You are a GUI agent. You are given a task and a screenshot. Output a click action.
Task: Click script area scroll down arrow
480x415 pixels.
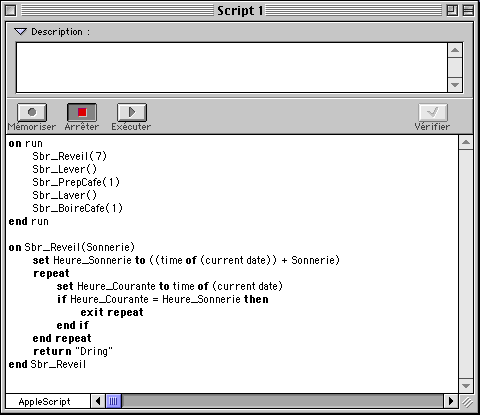click(x=466, y=386)
